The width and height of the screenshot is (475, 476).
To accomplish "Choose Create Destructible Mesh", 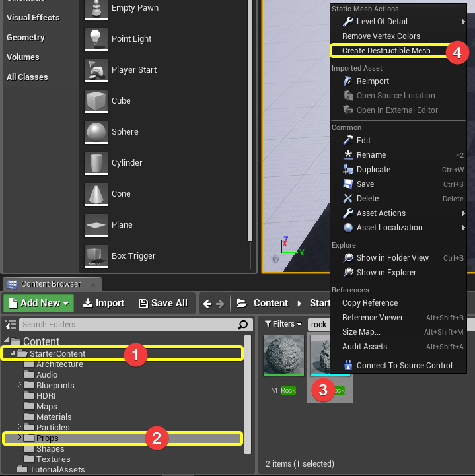I will pyautogui.click(x=386, y=51).
